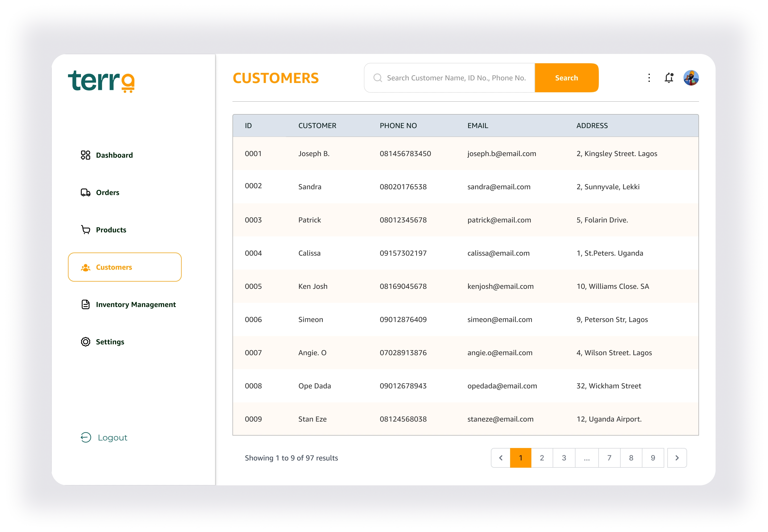Open Inventory Management in sidebar
Screen dimensions: 768x532
pyautogui.click(x=135, y=304)
